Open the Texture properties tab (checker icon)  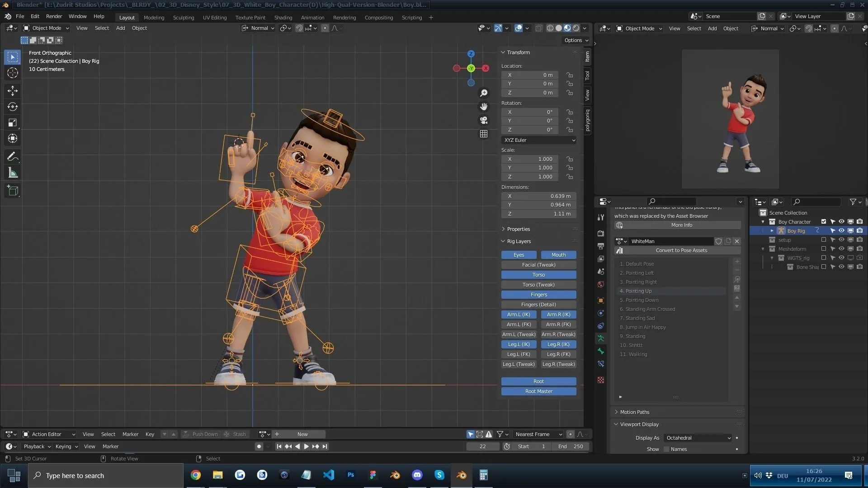point(600,380)
